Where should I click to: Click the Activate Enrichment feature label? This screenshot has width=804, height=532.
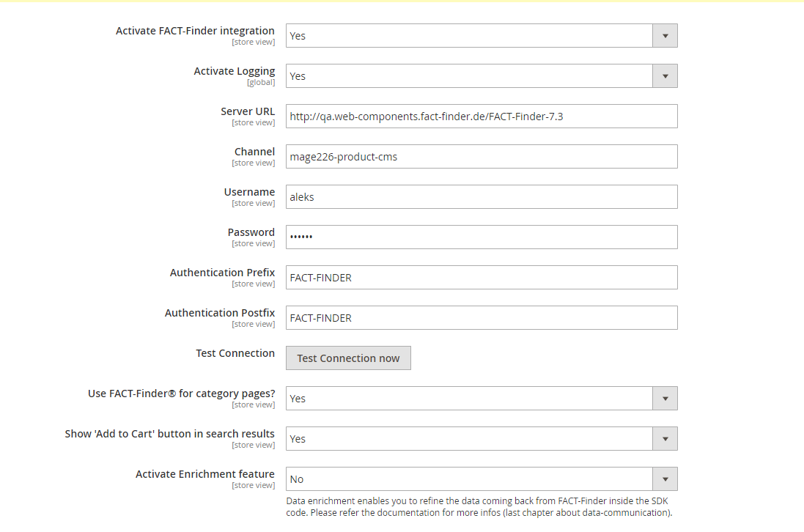pos(205,474)
